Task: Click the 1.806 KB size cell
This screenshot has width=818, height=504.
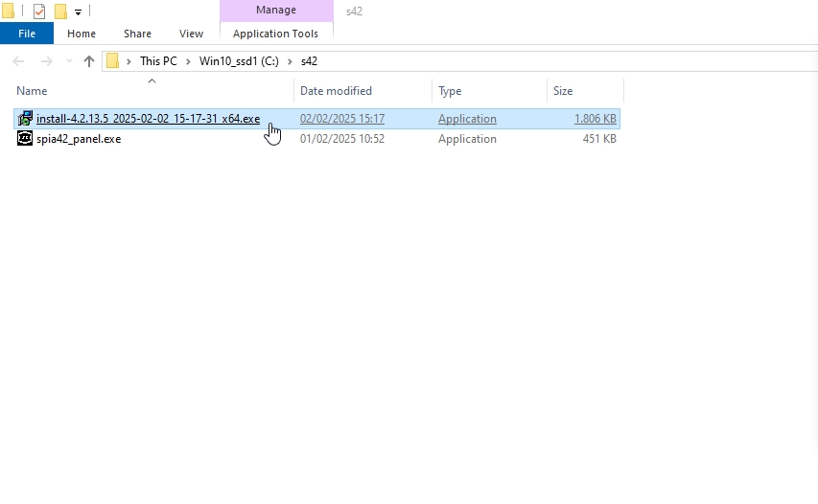Action: coord(596,119)
